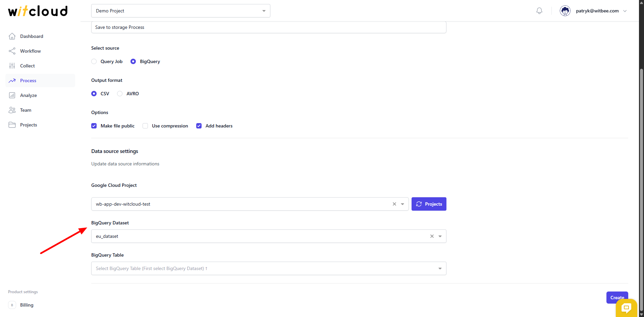Choose AVRO output format

point(120,94)
